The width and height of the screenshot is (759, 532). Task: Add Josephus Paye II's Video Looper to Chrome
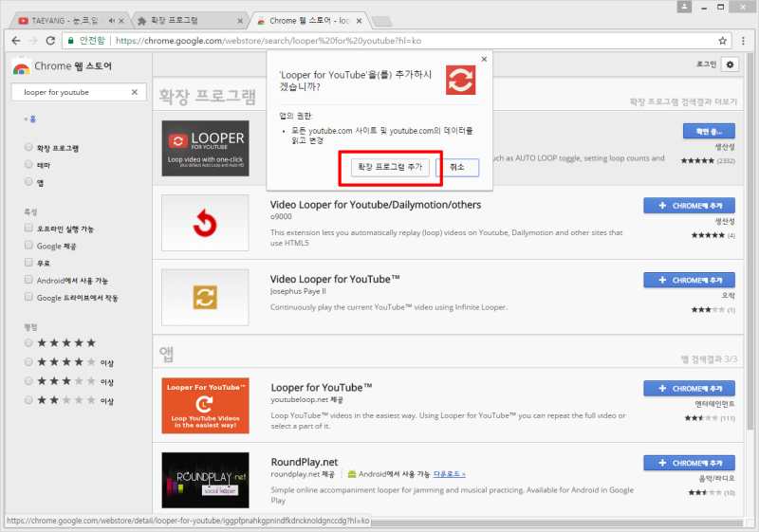click(x=690, y=280)
